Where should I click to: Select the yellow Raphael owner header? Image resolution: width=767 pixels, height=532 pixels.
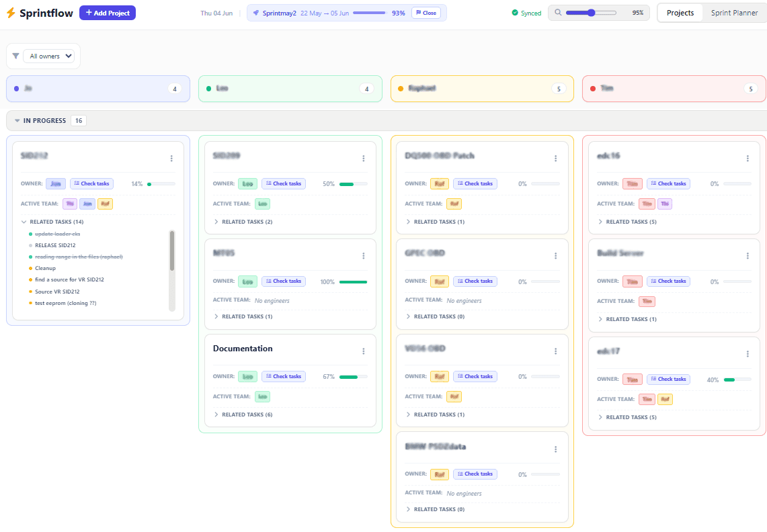482,89
